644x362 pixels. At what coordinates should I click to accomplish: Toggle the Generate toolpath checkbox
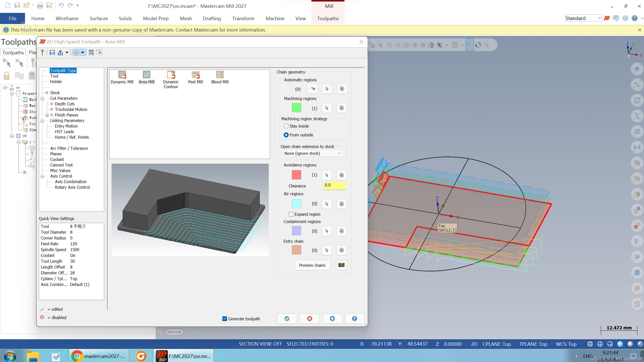[225, 319]
